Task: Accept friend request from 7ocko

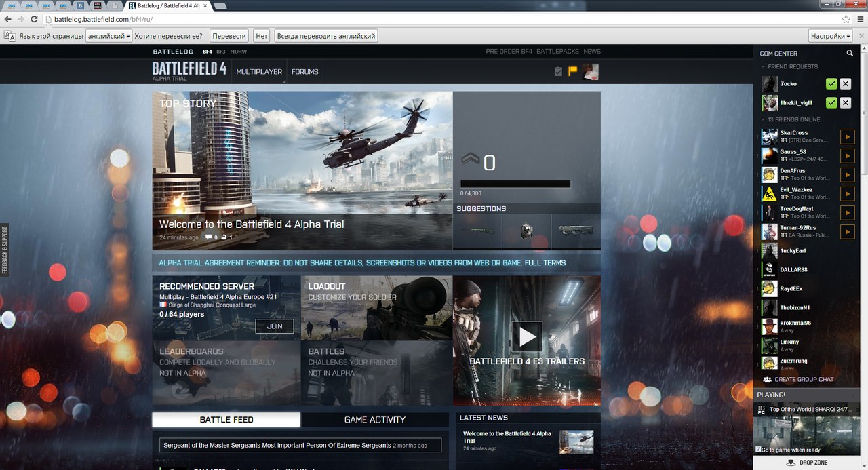Action: pos(831,84)
